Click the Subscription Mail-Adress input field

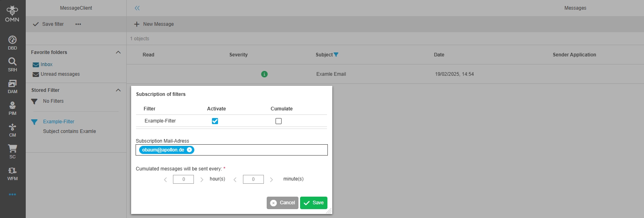(259, 150)
